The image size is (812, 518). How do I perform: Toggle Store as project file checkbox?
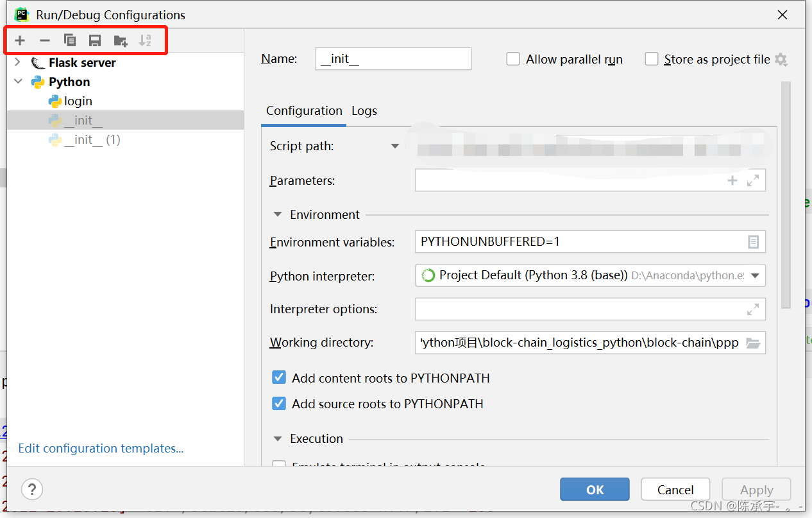click(652, 59)
